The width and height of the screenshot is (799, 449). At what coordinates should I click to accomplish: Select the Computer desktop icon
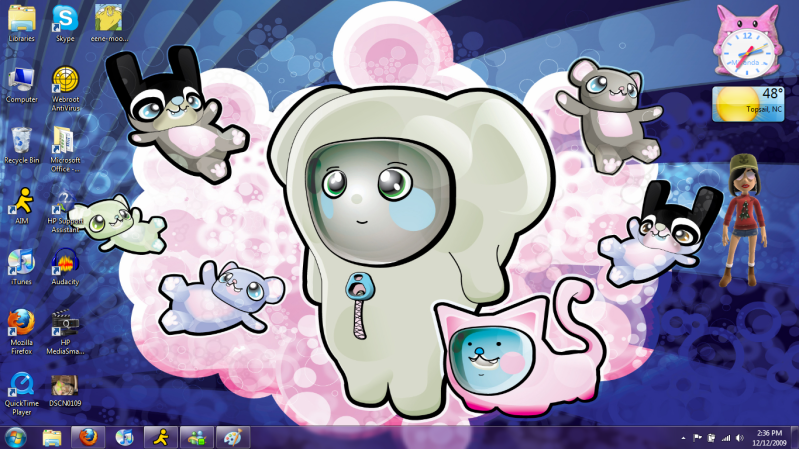pyautogui.click(x=21, y=85)
